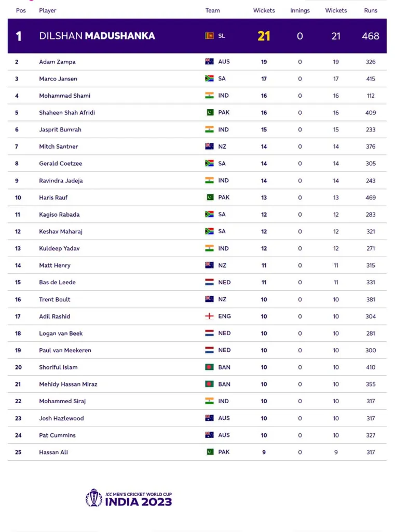395x532 pixels.
Task: Open Dilshan Madushanka's player profile
Action: tap(97, 36)
